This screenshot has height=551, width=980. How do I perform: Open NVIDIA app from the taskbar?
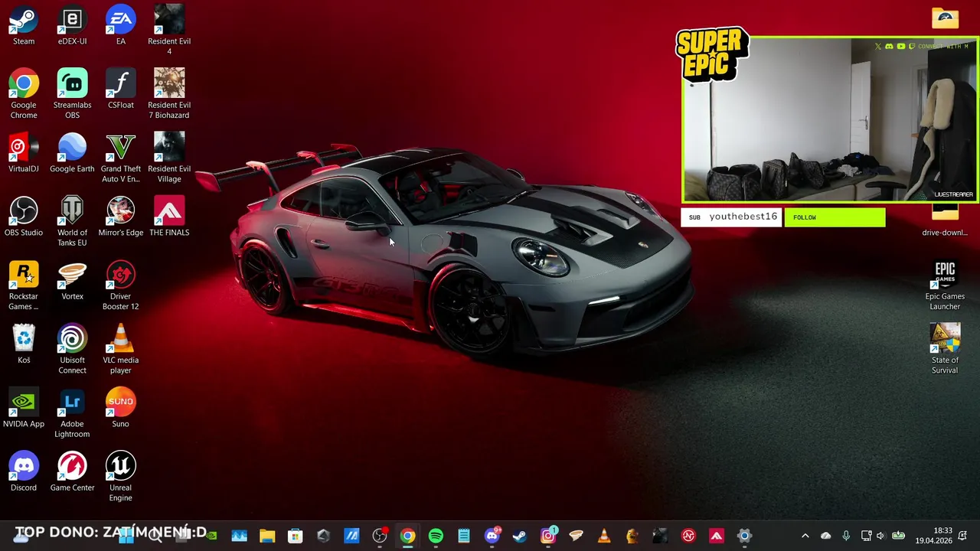tap(211, 536)
